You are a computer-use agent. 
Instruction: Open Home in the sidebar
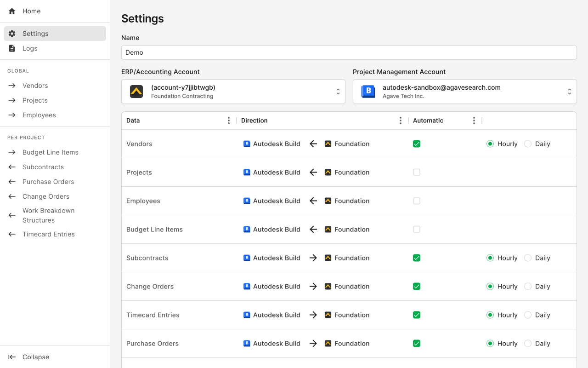[x=55, y=11]
